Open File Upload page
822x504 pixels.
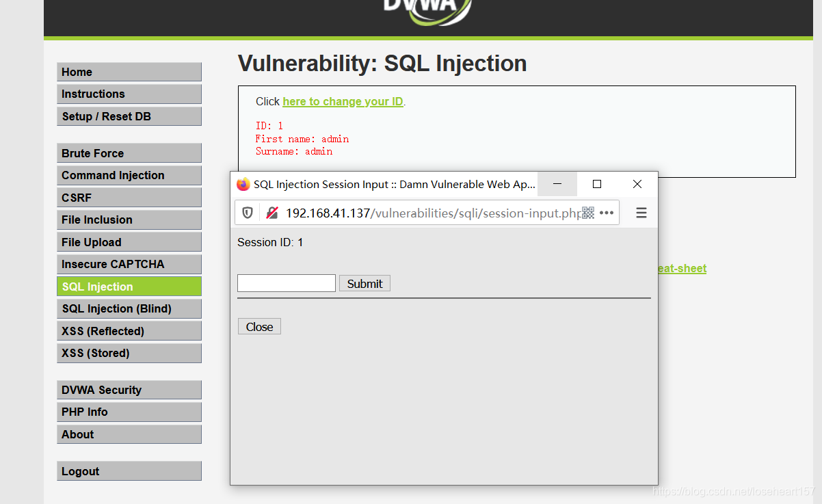[x=129, y=242]
